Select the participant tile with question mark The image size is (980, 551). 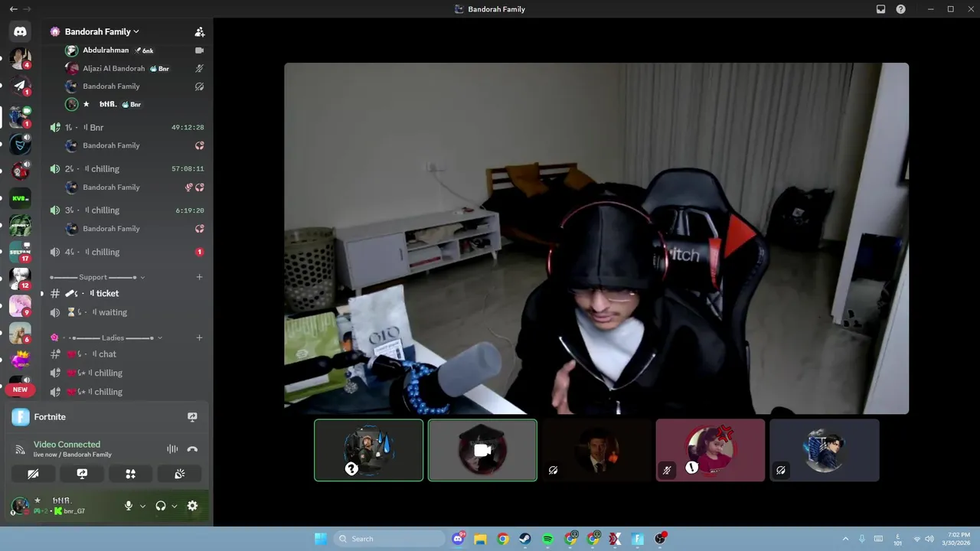[368, 450]
